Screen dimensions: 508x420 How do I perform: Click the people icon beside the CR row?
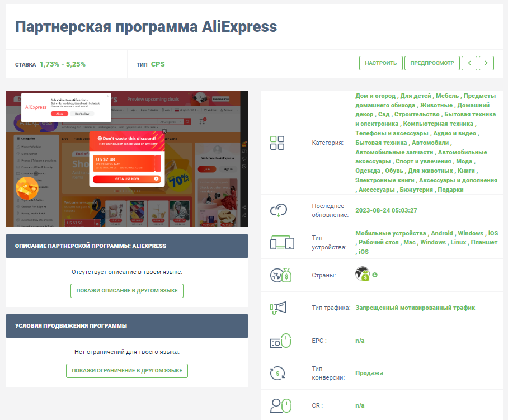(281, 405)
